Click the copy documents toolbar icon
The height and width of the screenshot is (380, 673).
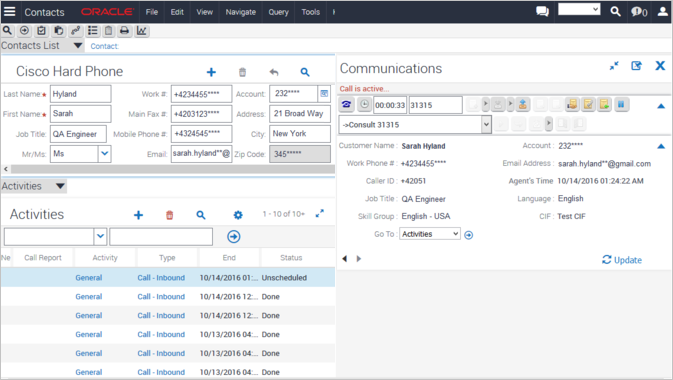pyautogui.click(x=58, y=30)
